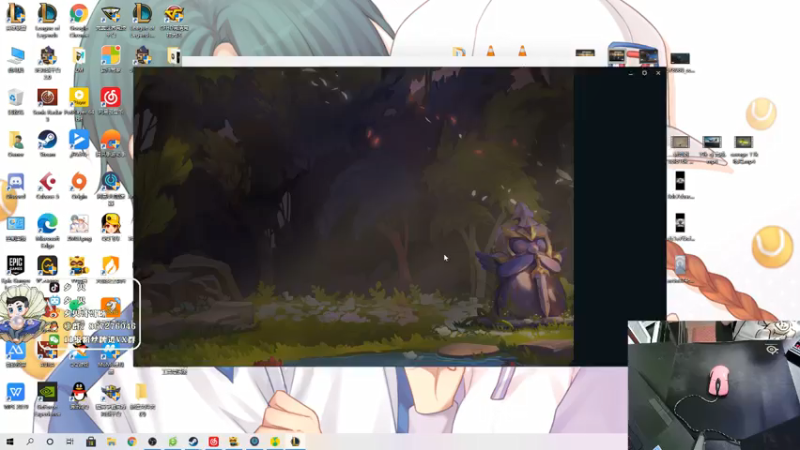Open the Epic Games launcher icon
This screenshot has width=800, height=450.
click(x=16, y=266)
